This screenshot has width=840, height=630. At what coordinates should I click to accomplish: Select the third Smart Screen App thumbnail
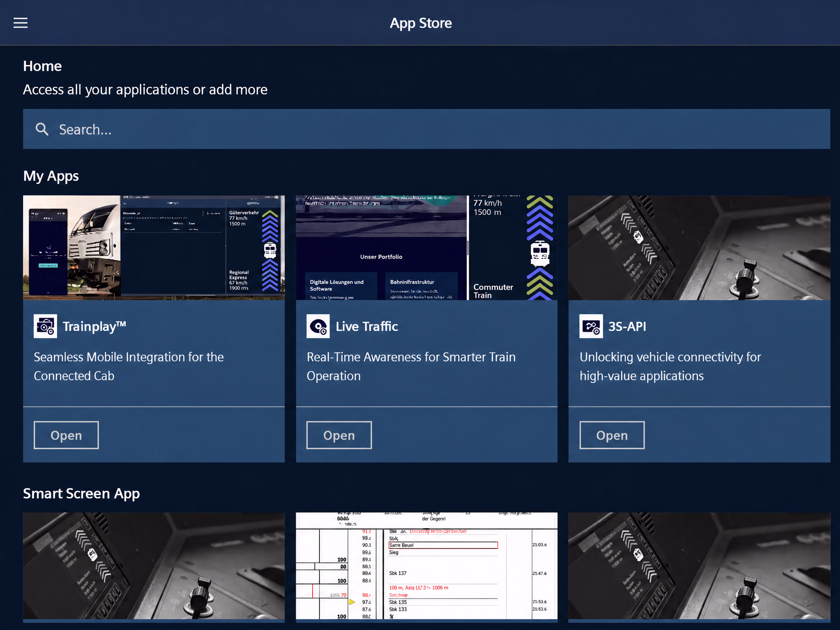(699, 566)
